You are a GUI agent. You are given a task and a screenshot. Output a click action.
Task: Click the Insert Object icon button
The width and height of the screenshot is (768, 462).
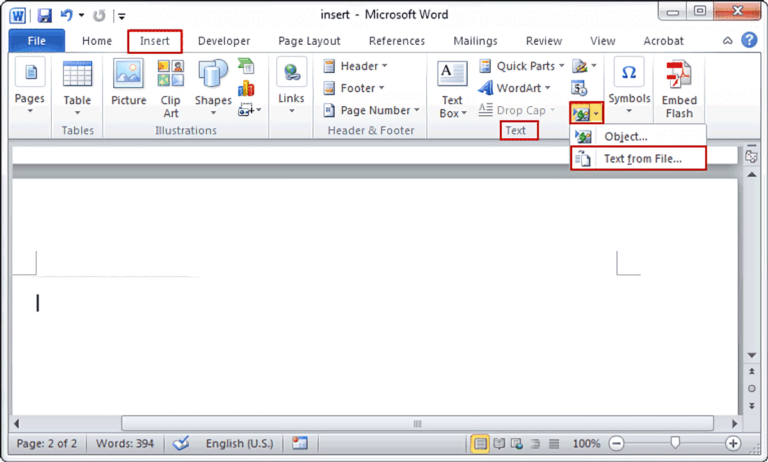point(581,114)
